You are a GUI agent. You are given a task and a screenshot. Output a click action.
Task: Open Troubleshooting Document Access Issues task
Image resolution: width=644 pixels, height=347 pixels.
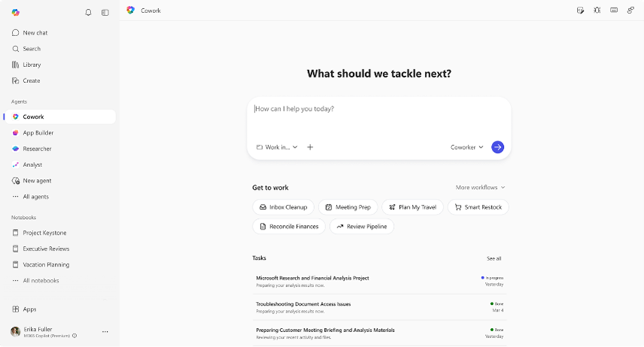pyautogui.click(x=380, y=308)
